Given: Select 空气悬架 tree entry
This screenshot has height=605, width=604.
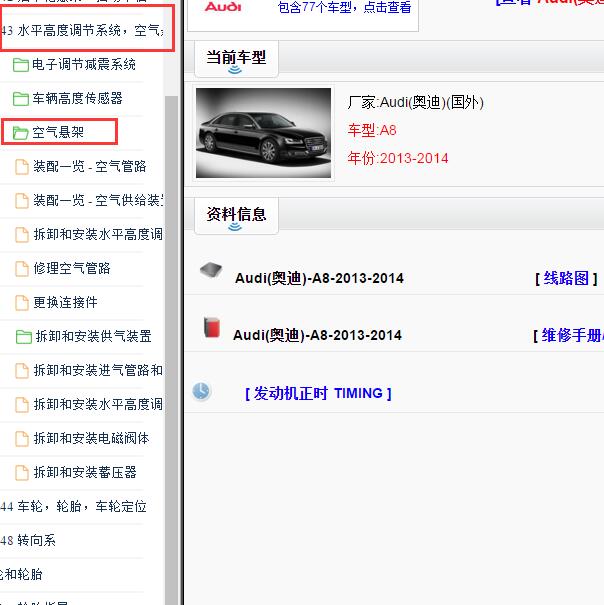Looking at the screenshot, I should pyautogui.click(x=58, y=132).
